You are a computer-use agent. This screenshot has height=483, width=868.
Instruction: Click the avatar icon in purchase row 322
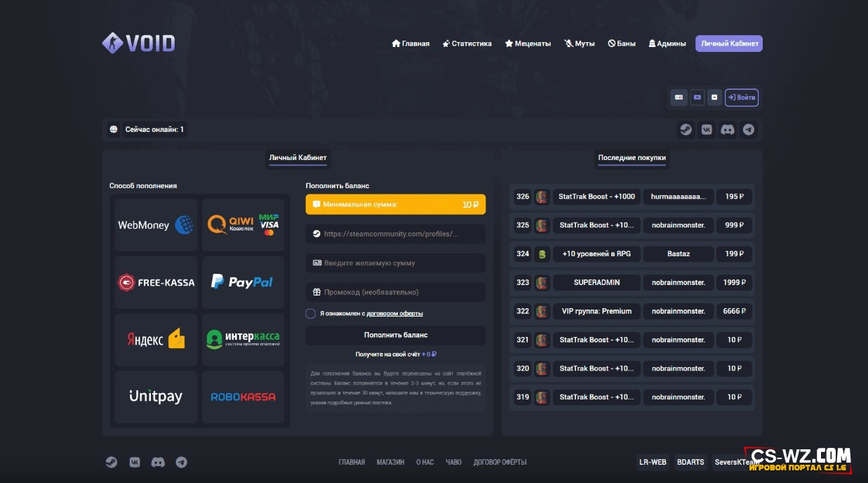[x=542, y=311]
